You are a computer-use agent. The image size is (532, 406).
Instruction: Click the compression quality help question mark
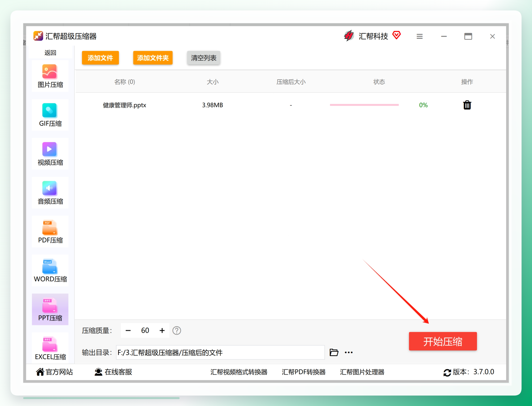177,330
